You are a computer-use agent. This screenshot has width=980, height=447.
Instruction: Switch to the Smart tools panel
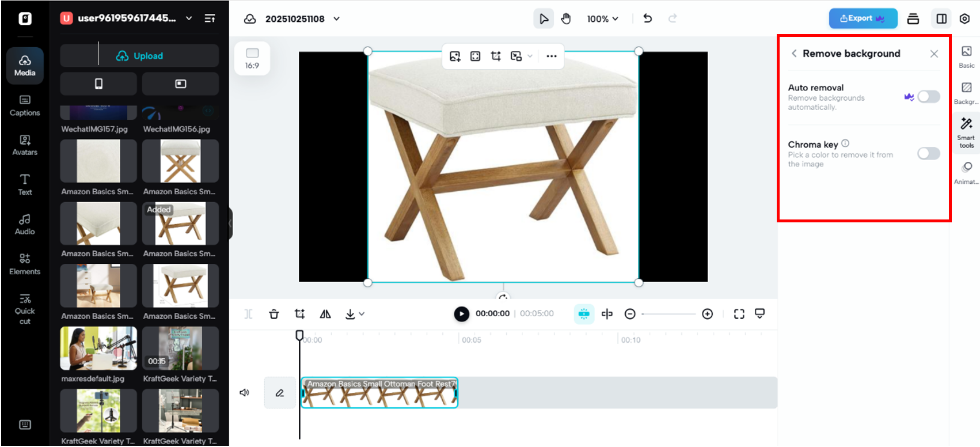[x=966, y=132]
